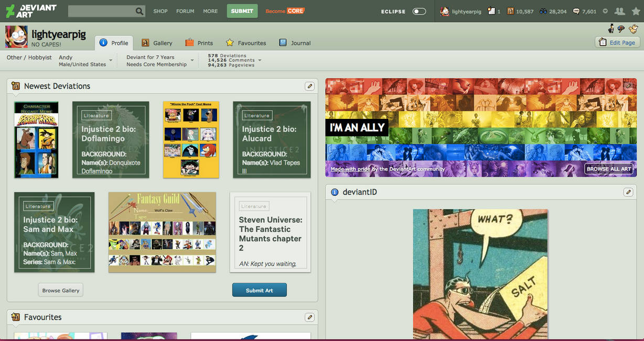Click the Submit Art button
This screenshot has height=341, width=644.
(260, 290)
